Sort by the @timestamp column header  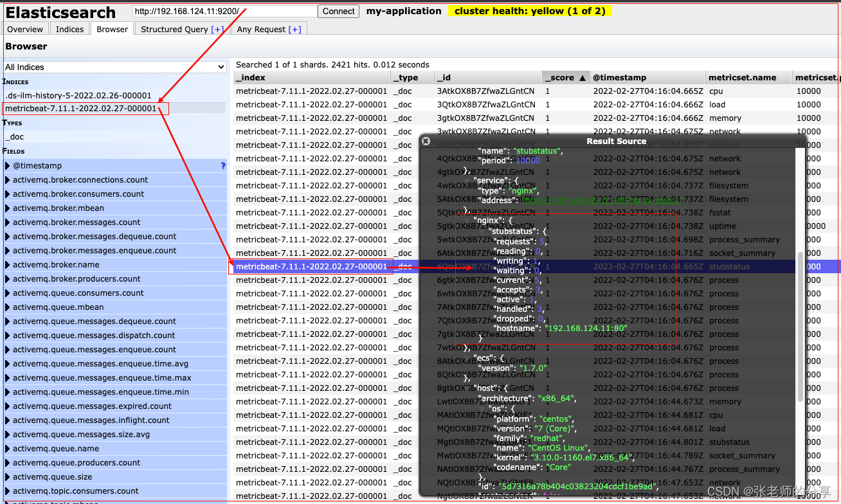[647, 78]
